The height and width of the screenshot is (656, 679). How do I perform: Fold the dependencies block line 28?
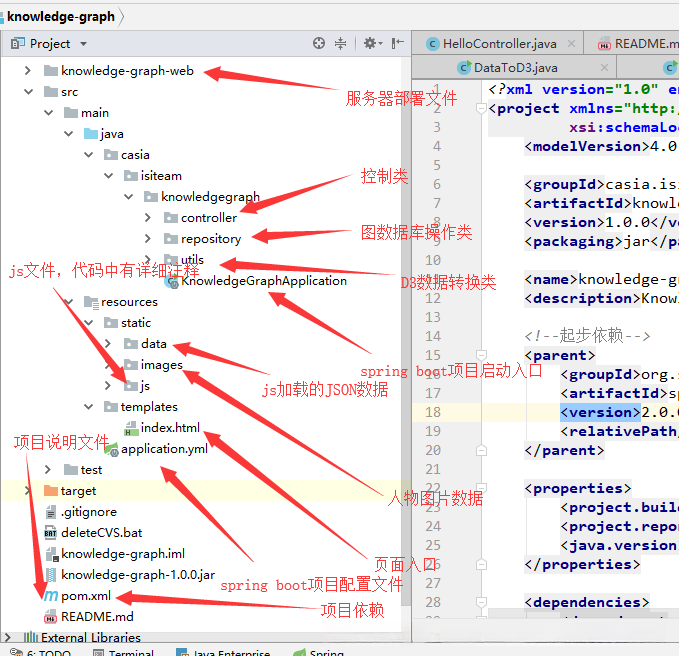(x=481, y=602)
